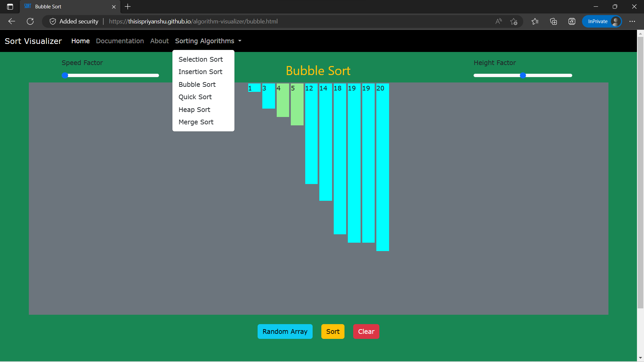Click the bar labeled 20
This screenshot has height=362, width=644.
[382, 168]
